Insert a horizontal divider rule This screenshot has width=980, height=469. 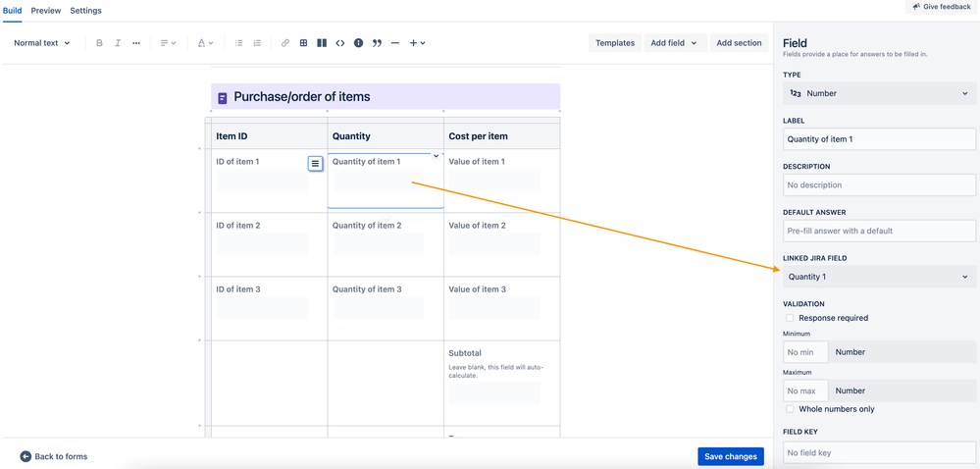[x=395, y=43]
